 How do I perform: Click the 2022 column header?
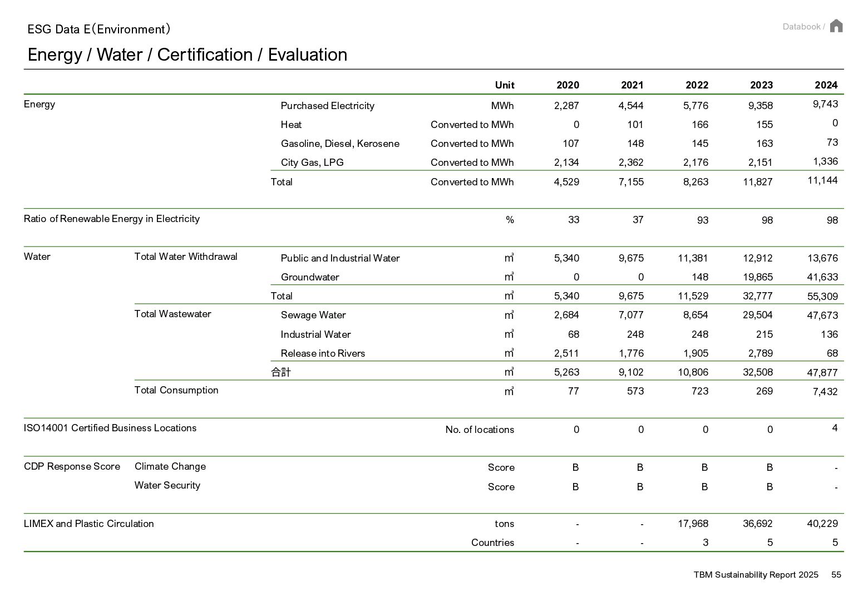click(x=697, y=85)
